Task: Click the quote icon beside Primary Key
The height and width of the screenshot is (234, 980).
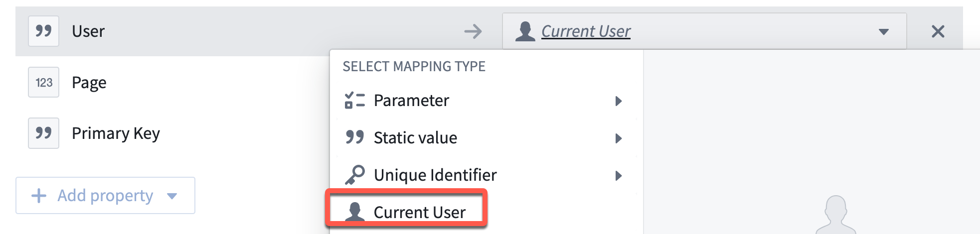Action: coord(44,133)
